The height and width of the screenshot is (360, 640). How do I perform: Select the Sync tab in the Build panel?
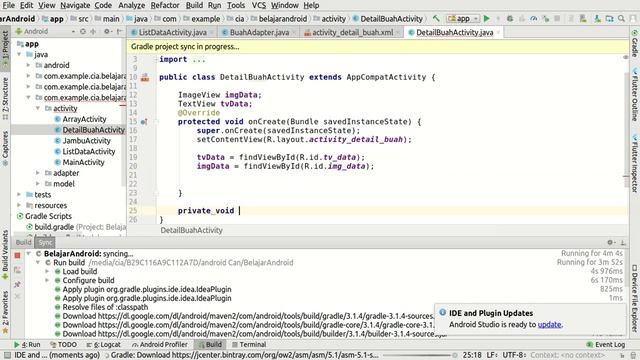45,242
